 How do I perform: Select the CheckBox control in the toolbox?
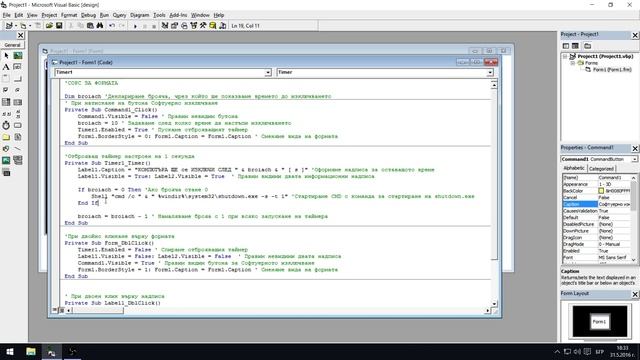6,90
